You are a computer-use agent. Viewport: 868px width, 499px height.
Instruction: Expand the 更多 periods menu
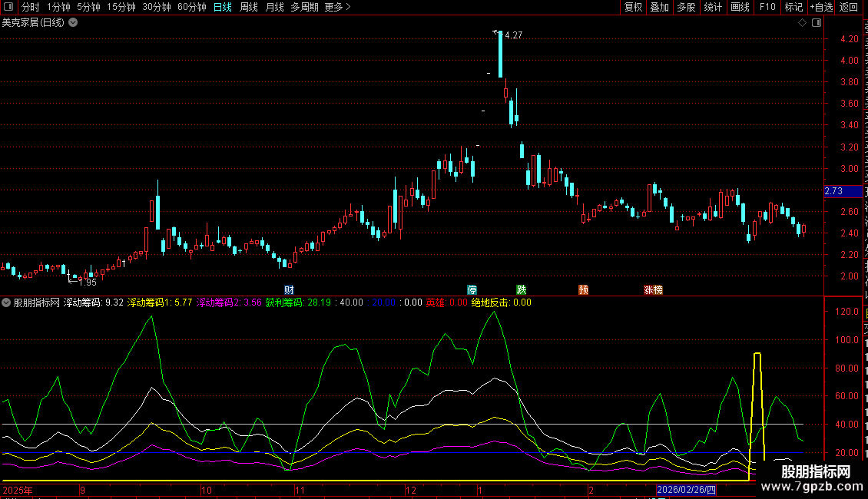pos(337,8)
